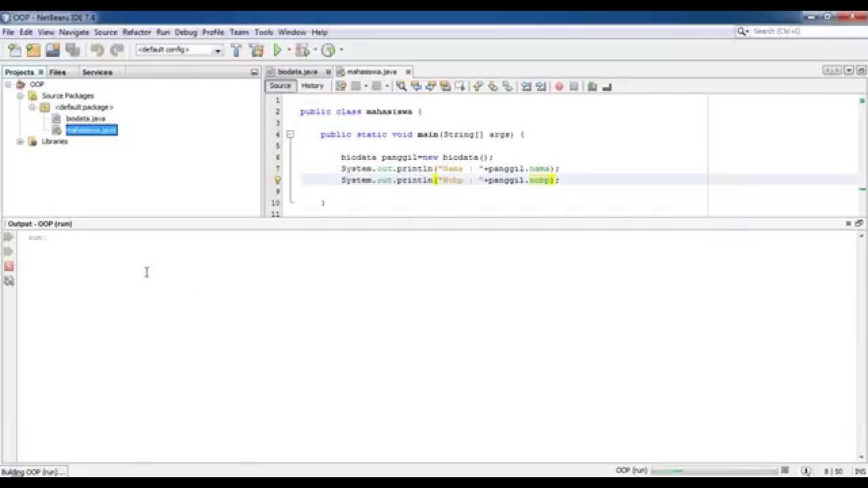Select biodata.java in the project tree

85,119
